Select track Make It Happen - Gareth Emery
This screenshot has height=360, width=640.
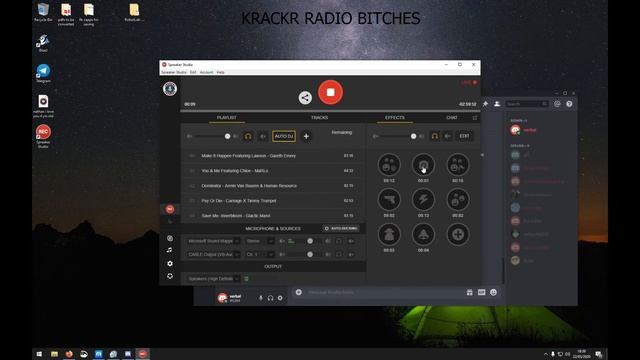pos(273,156)
